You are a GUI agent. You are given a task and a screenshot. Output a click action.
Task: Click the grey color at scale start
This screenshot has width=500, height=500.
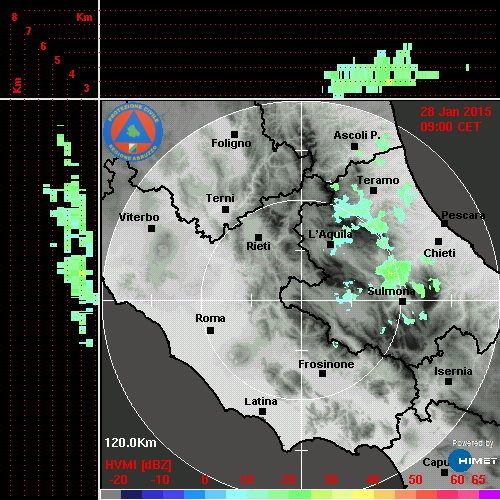pos(111,494)
